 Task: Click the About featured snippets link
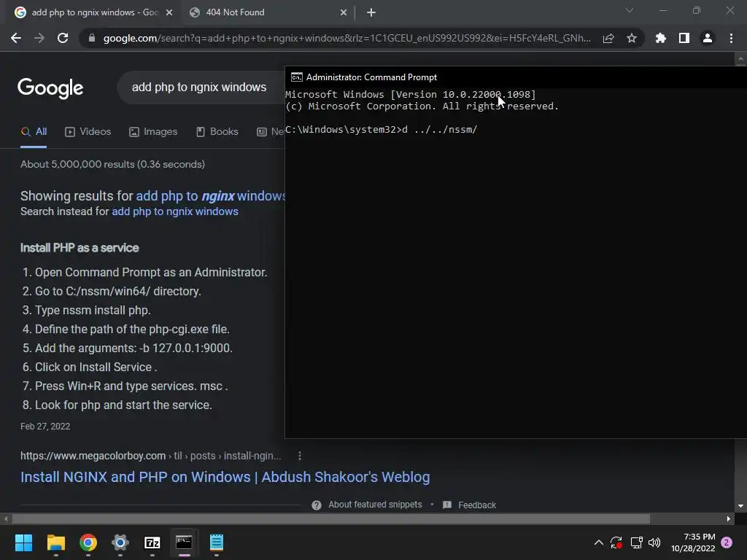[x=375, y=505]
